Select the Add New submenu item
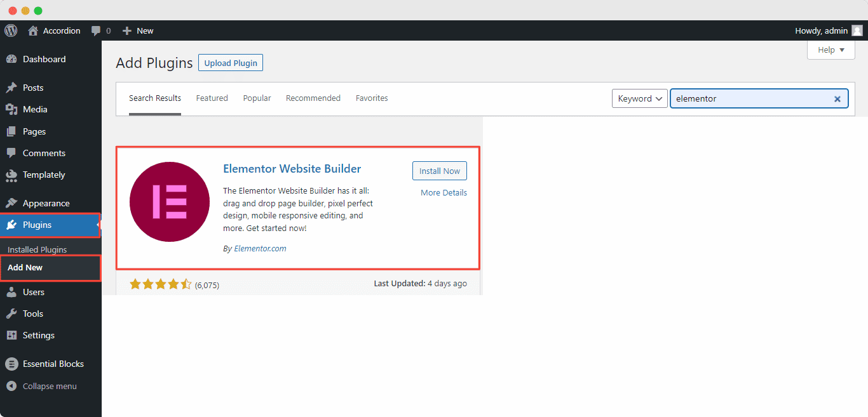 click(x=25, y=267)
